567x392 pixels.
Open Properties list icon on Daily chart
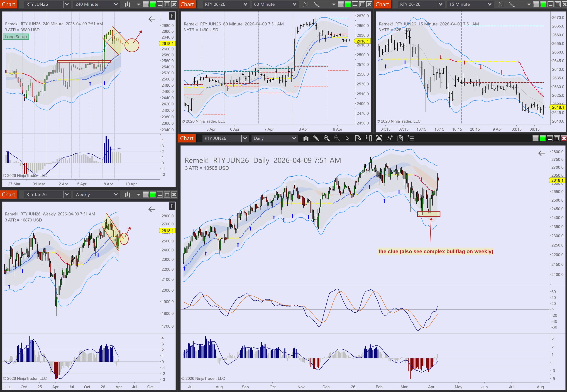[411, 139]
